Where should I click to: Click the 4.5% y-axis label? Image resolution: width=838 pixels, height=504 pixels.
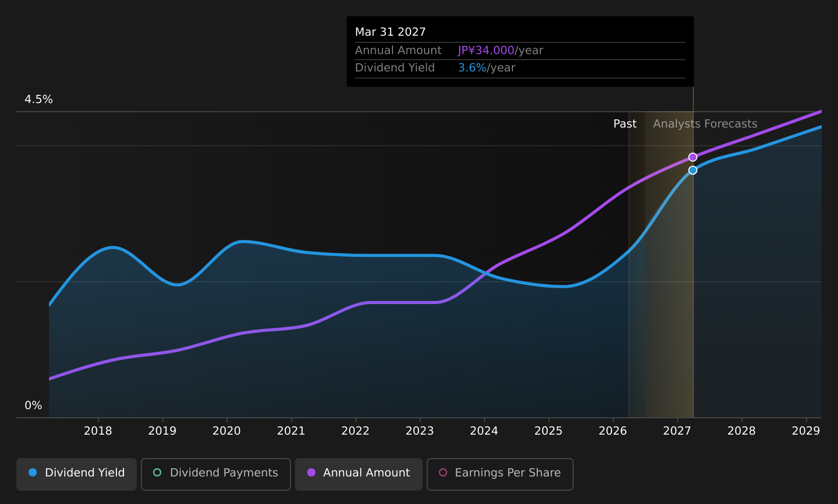[39, 99]
